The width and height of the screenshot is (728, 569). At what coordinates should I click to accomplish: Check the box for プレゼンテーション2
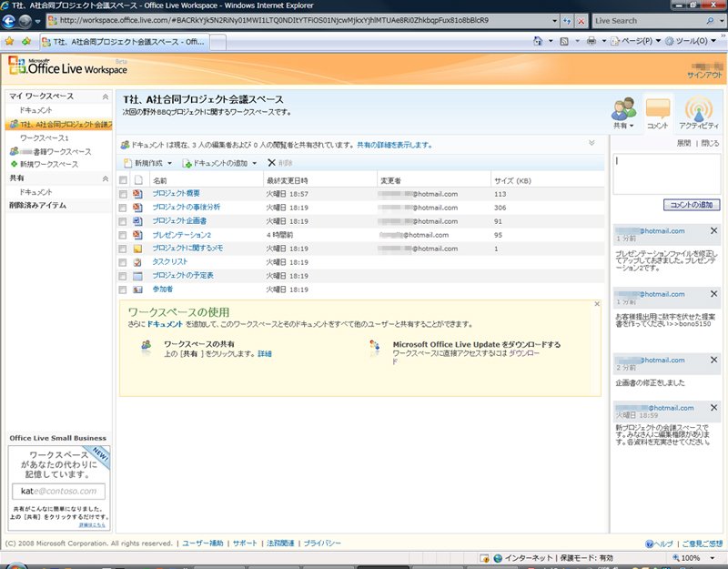point(123,235)
